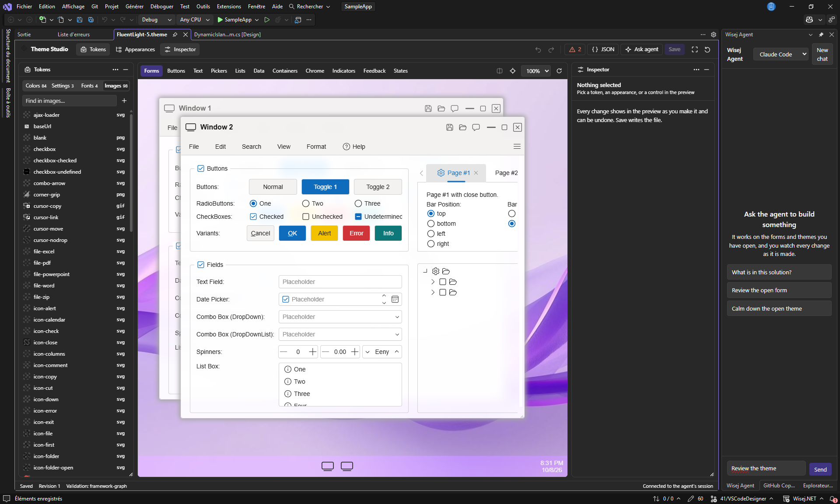Add a new image with the plus icon
The height and width of the screenshot is (504, 840).
(x=124, y=101)
